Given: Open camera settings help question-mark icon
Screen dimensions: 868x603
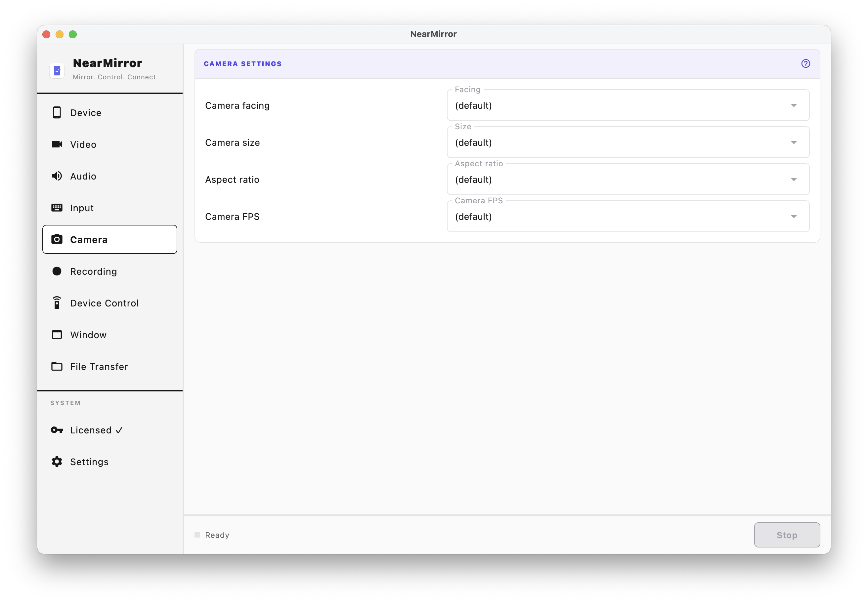Looking at the screenshot, I should click(x=805, y=63).
